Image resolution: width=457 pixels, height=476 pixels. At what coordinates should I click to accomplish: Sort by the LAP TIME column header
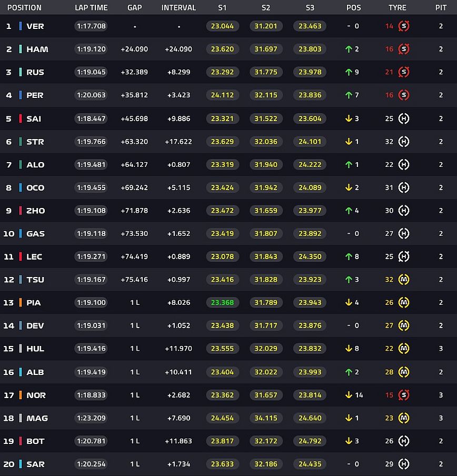[91, 8]
